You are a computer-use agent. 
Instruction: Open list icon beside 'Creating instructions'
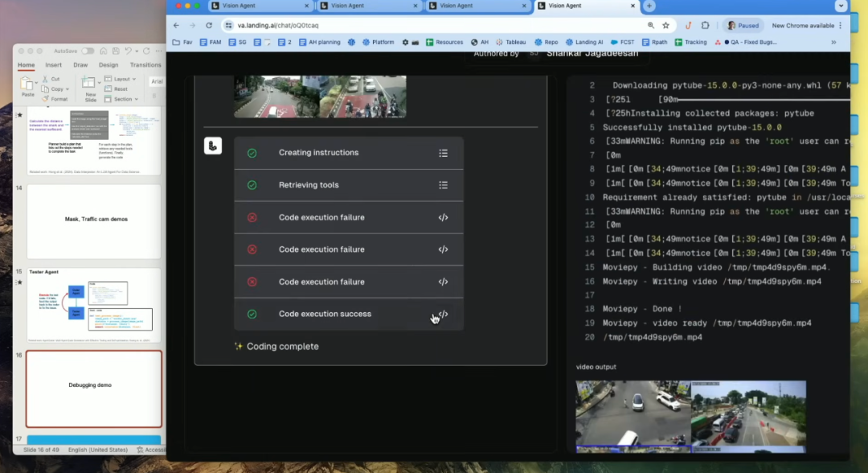(x=443, y=153)
